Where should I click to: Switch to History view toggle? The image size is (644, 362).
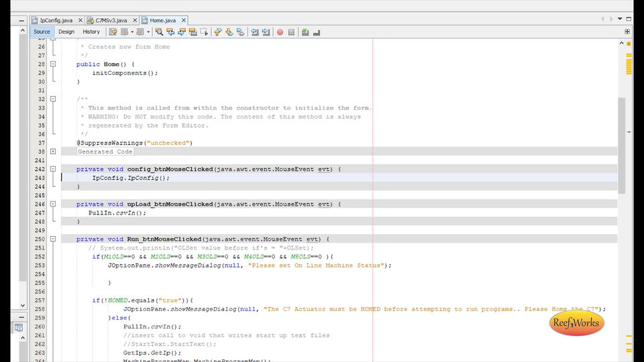pyautogui.click(x=91, y=32)
